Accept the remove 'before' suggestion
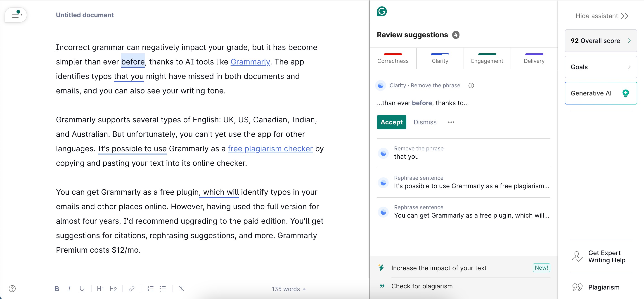The height and width of the screenshot is (299, 644). tap(391, 122)
